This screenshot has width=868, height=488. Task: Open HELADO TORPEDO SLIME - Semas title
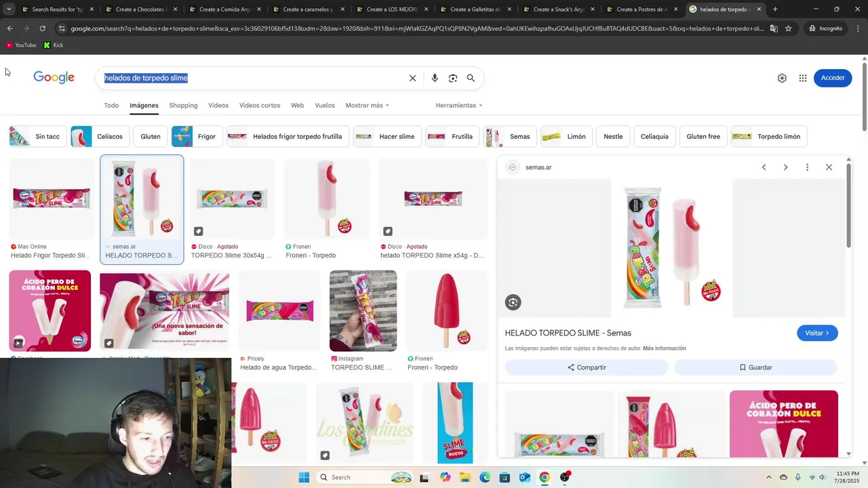click(568, 333)
